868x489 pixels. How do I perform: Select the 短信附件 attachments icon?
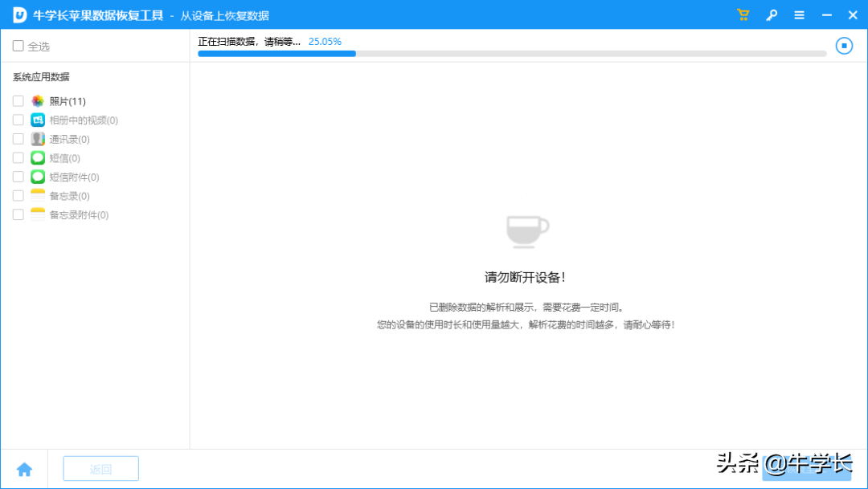[x=38, y=177]
